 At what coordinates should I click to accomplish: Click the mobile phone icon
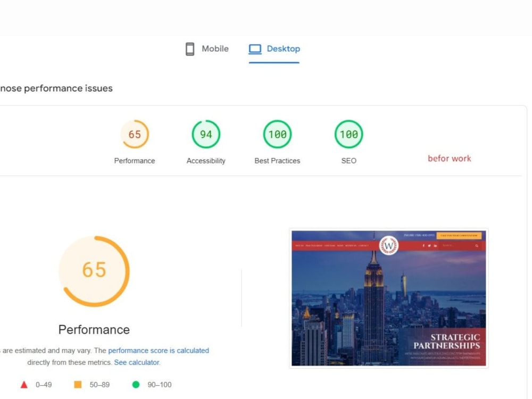coord(190,49)
